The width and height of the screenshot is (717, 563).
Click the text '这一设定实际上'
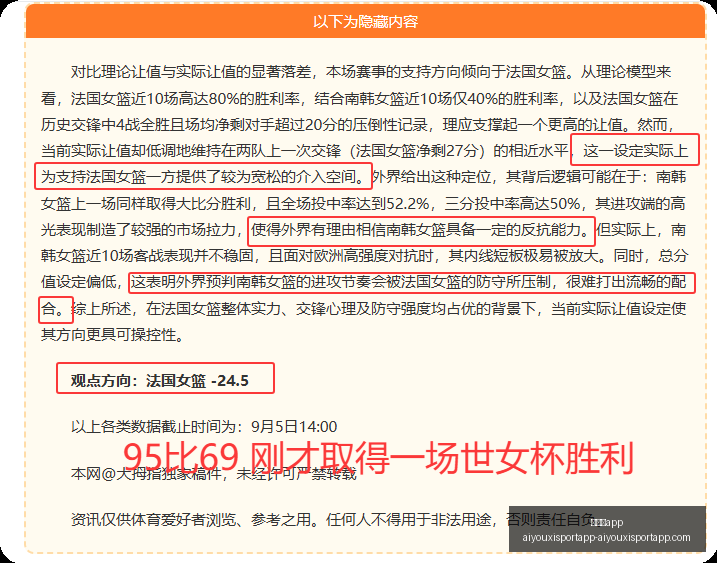(x=636, y=150)
